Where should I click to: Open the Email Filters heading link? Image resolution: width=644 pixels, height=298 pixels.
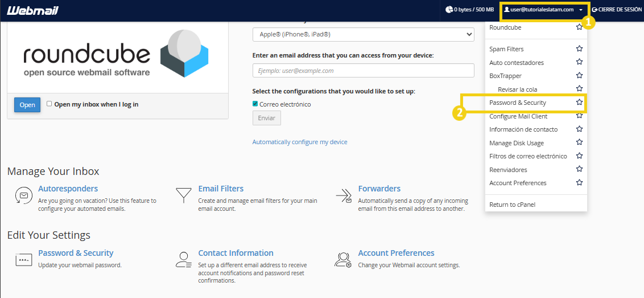click(221, 189)
